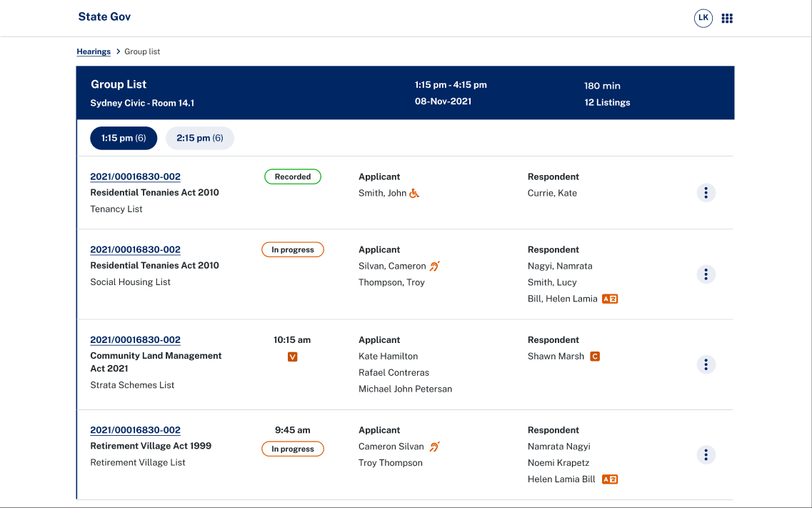Click the Recorded status badge

293,176
